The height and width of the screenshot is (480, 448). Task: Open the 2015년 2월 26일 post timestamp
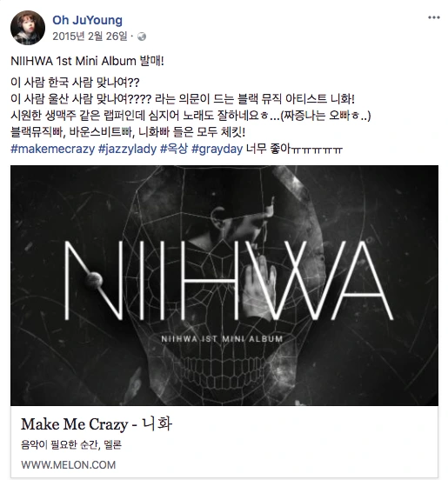pos(90,37)
